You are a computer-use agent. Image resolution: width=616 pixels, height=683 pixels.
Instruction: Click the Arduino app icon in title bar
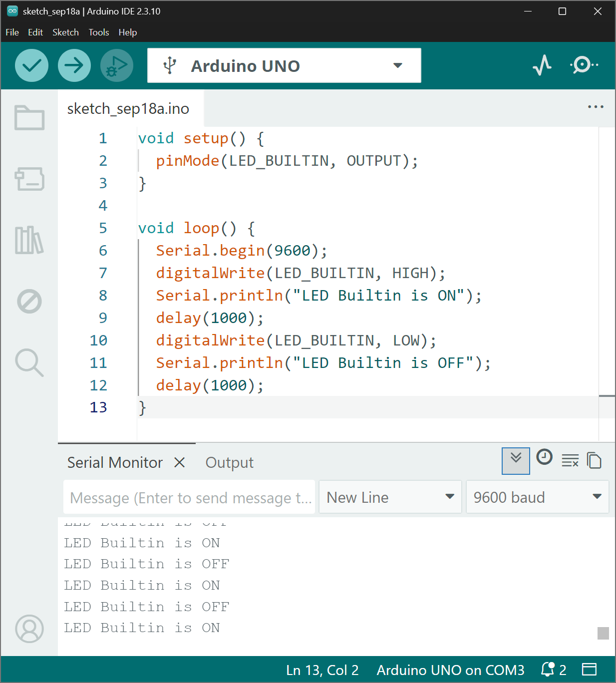tap(12, 11)
